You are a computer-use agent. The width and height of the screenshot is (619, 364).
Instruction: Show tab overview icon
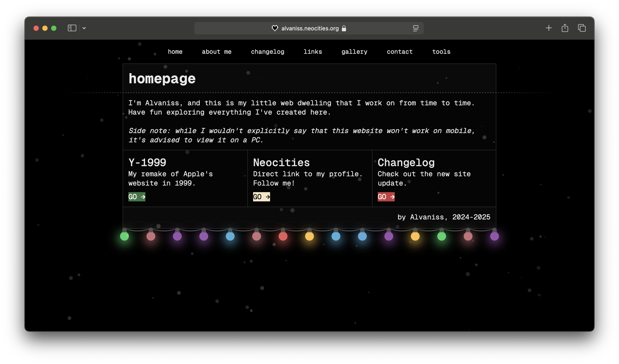click(x=581, y=28)
